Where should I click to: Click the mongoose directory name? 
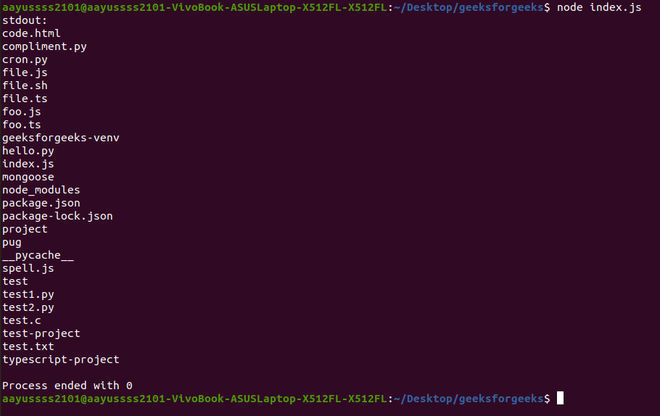pos(28,177)
